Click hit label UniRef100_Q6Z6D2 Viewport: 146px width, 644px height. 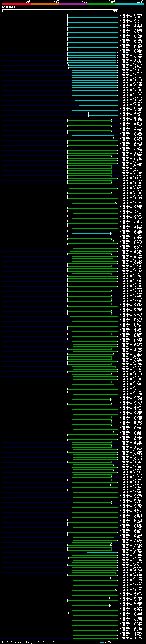coord(131,77)
